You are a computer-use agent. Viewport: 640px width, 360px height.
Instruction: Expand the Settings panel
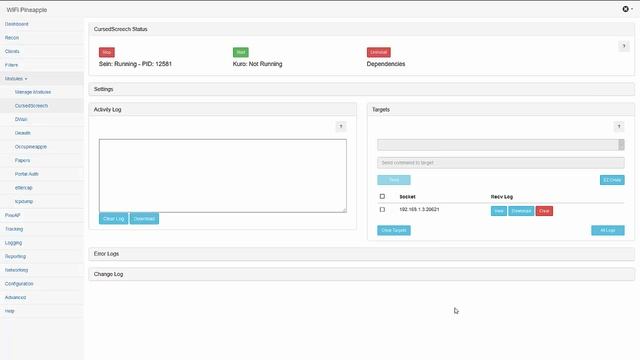tap(361, 89)
